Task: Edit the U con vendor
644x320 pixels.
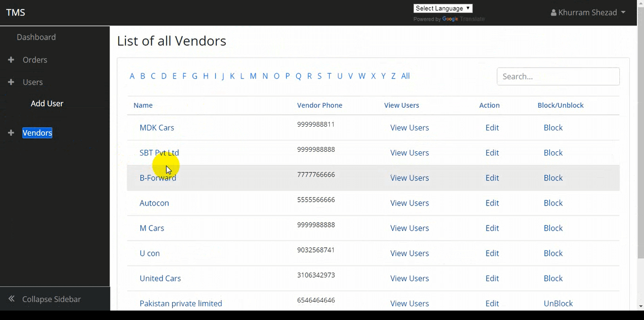Action: click(492, 253)
